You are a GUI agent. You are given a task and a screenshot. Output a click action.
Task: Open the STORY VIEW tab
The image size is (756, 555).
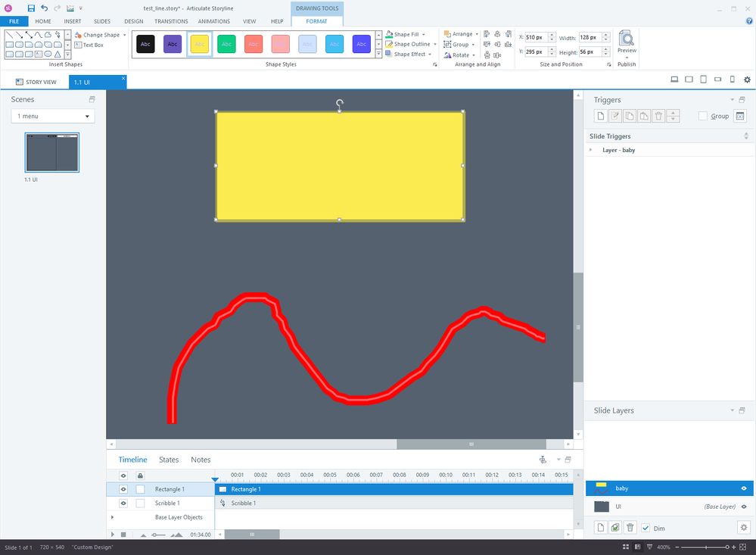[x=36, y=82]
